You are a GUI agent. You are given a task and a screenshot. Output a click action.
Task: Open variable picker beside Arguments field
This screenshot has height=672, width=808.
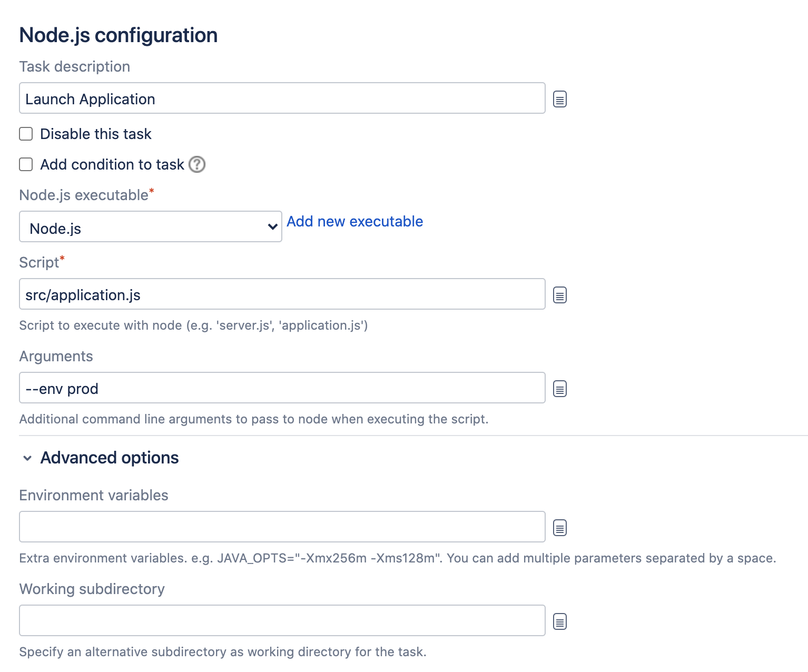[x=560, y=389]
